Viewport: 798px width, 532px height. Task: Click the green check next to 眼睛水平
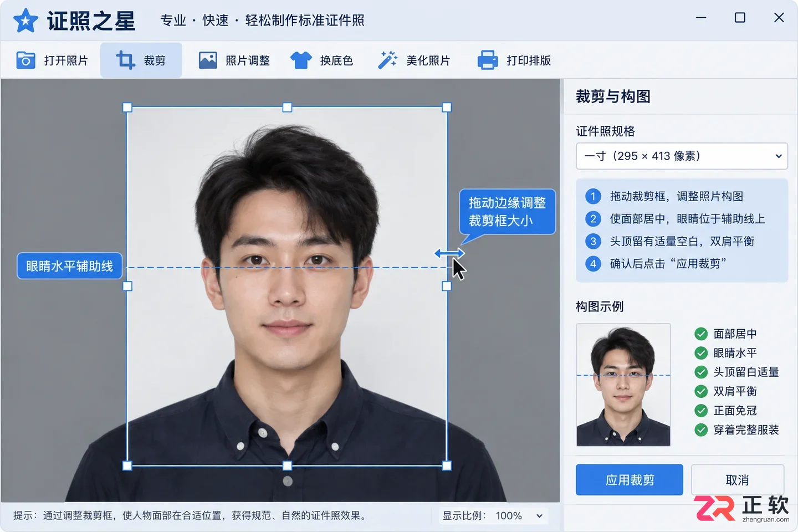701,353
